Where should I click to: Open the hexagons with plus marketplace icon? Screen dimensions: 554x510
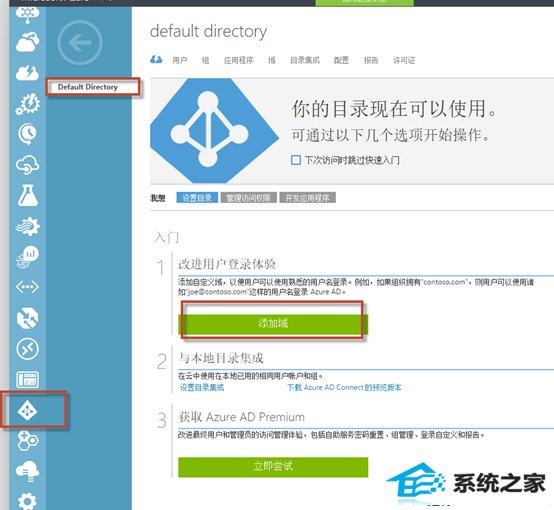28,441
